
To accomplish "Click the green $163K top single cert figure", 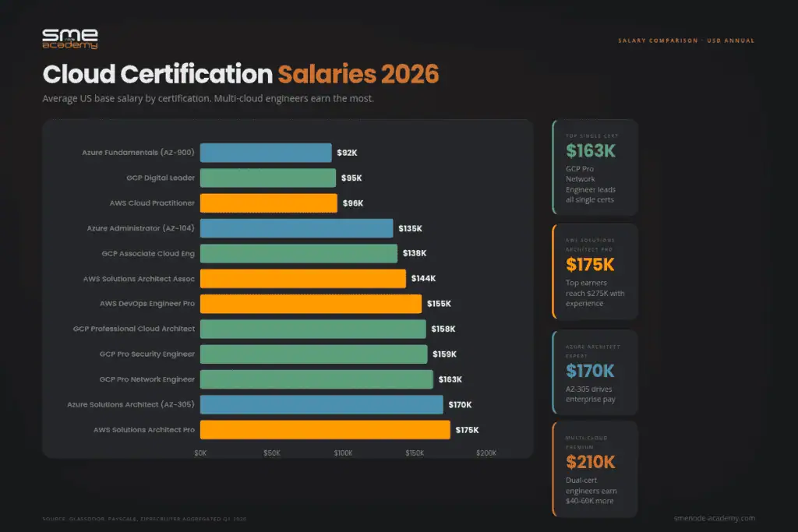I will 591,151.
